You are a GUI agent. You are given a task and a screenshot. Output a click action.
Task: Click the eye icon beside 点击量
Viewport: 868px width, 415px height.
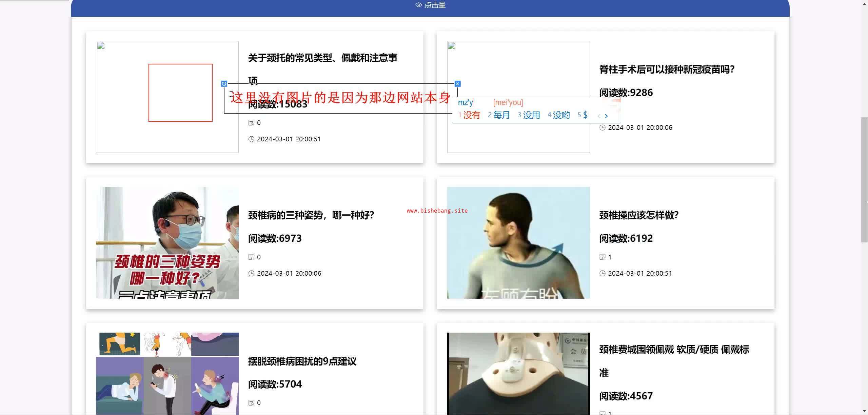pyautogui.click(x=419, y=5)
